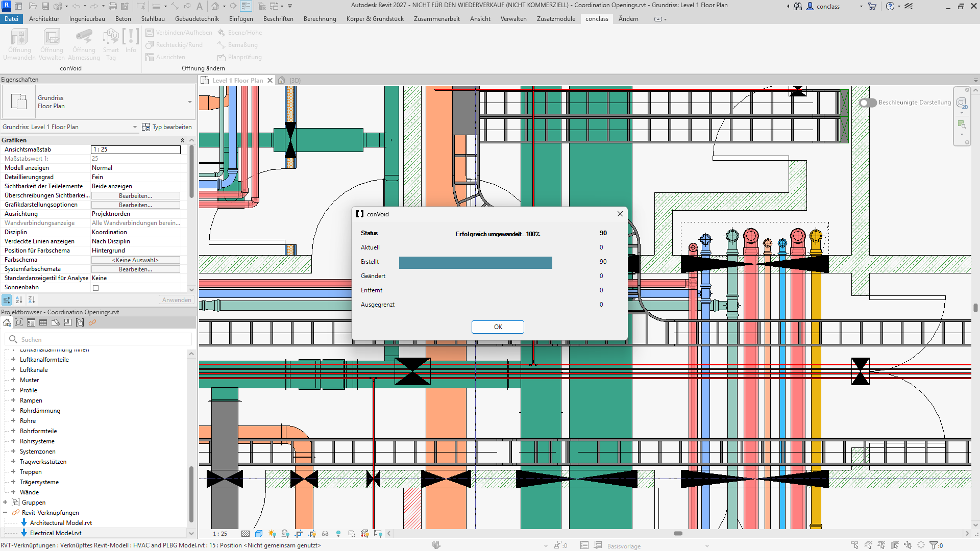The width and height of the screenshot is (980, 551).
Task: Save the project with the disk icon
Action: 45,6
